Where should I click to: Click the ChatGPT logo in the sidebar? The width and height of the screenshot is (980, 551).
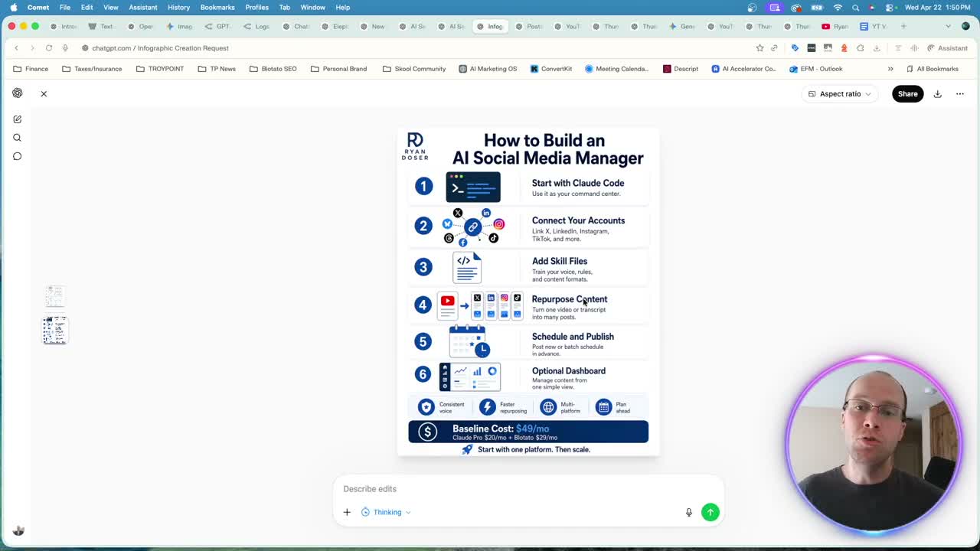(x=17, y=93)
